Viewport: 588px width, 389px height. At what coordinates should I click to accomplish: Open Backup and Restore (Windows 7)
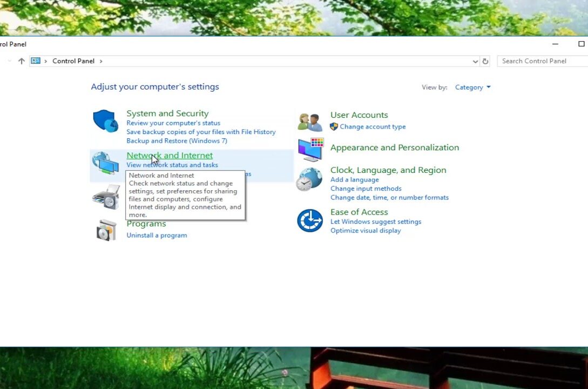click(177, 141)
